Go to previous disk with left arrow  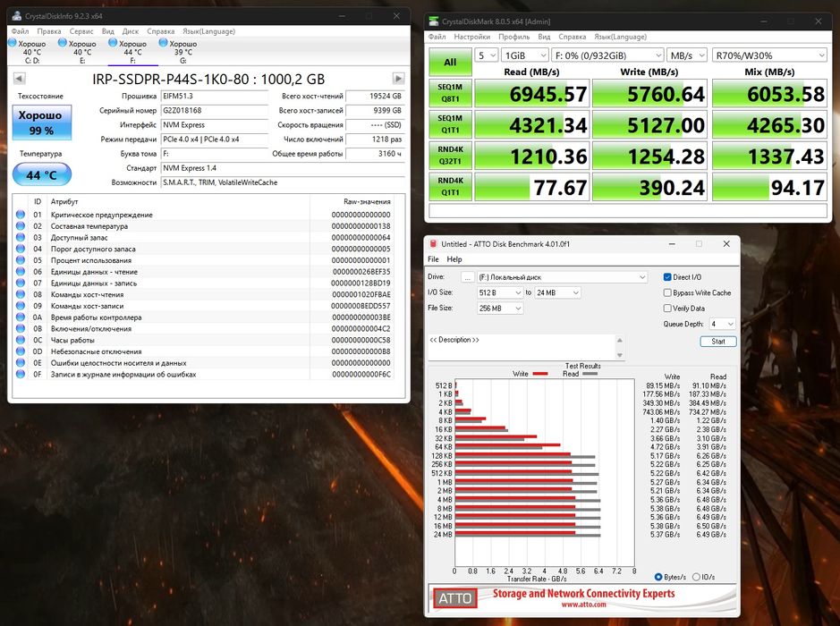[x=20, y=79]
